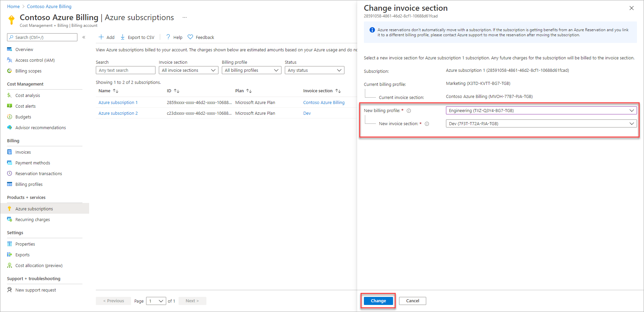Expand the New billing profile Engineering dropdown

(541, 110)
